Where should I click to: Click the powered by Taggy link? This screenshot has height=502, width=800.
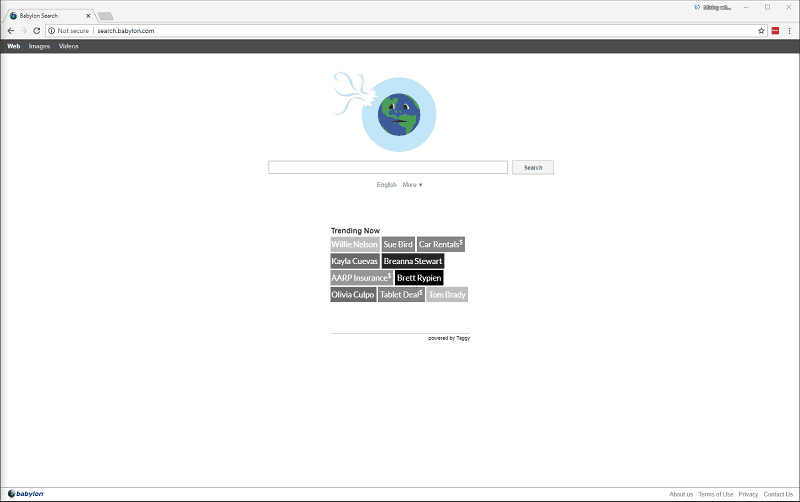pyautogui.click(x=449, y=338)
